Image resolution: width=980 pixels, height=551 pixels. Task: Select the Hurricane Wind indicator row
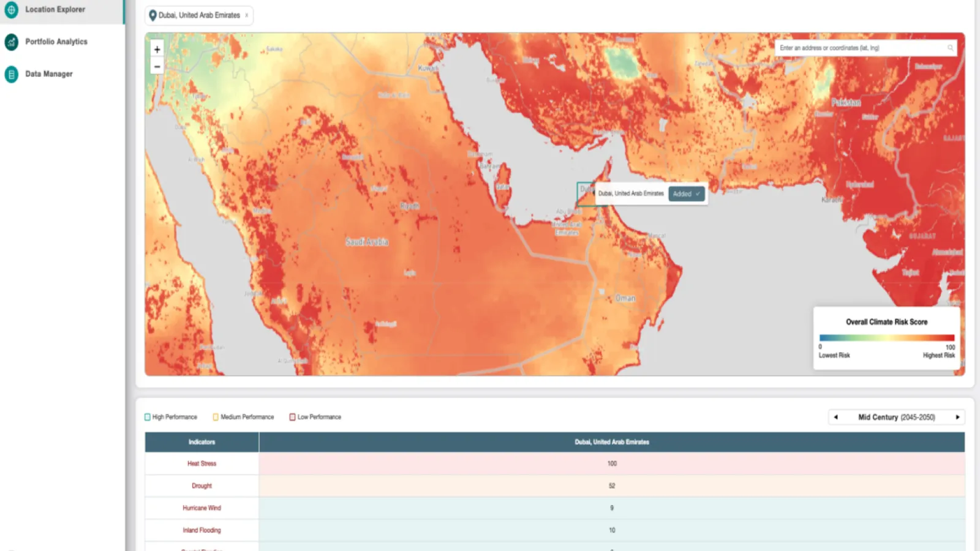(x=555, y=508)
